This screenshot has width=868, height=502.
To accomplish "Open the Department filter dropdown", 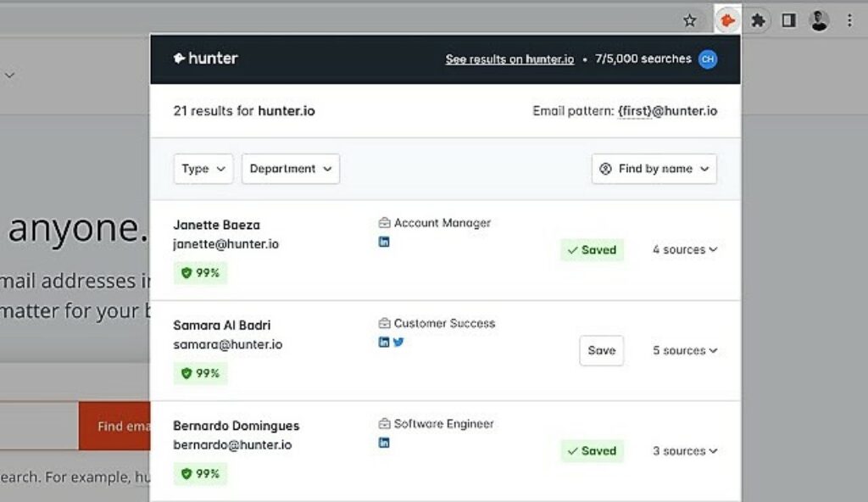I will point(291,169).
